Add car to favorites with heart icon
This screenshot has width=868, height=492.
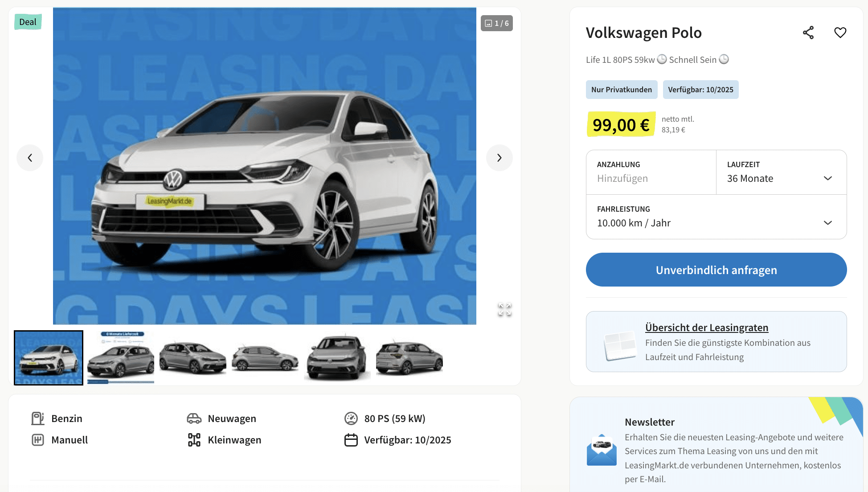pos(840,33)
